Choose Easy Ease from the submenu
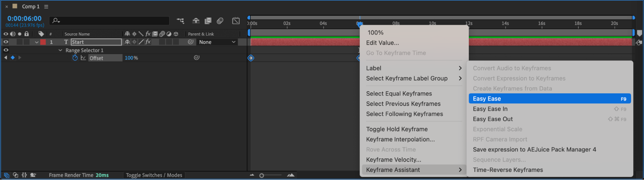This screenshot has height=180, width=644. (549, 99)
